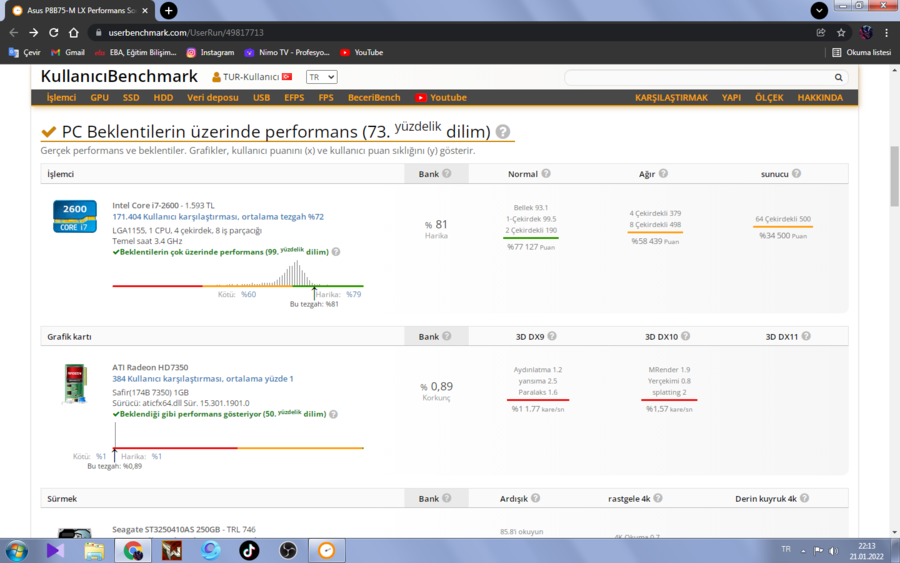Viewport: 900px width, 563px height.
Task: Go forward with browser forward arrow
Action: click(34, 33)
